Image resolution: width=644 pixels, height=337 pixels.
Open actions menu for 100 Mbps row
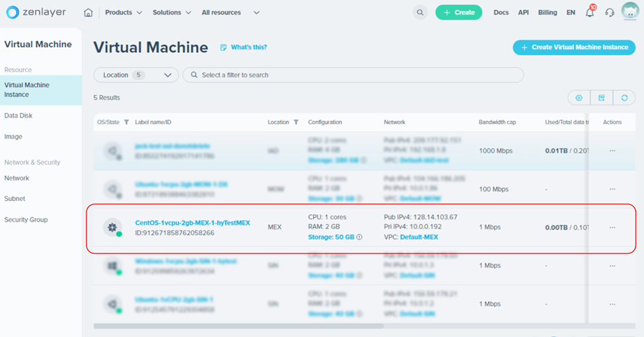coord(612,189)
